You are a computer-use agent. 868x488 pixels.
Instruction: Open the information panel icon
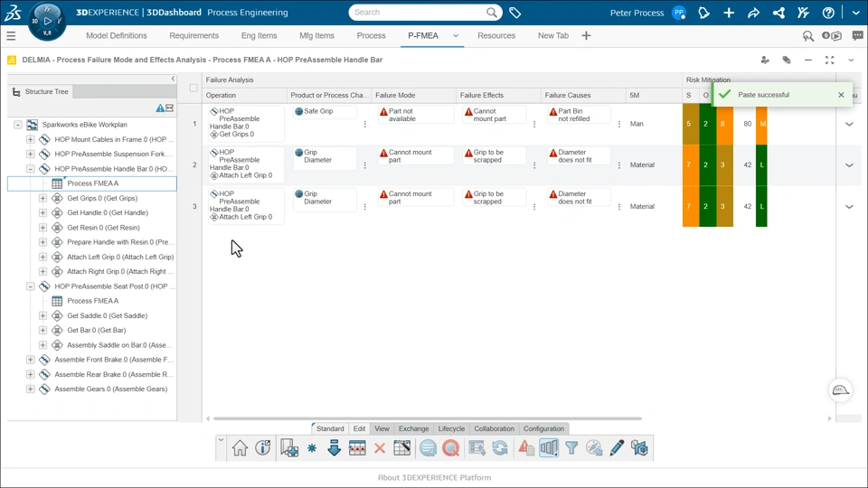tap(263, 447)
